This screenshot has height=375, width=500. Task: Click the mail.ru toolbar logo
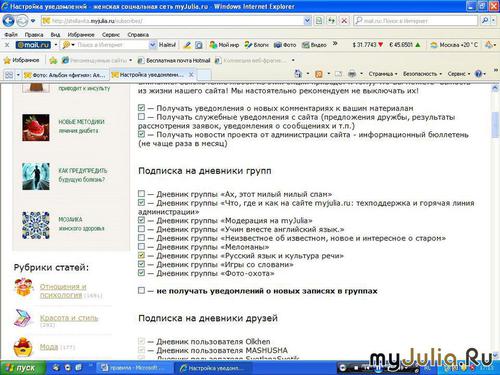33,45
